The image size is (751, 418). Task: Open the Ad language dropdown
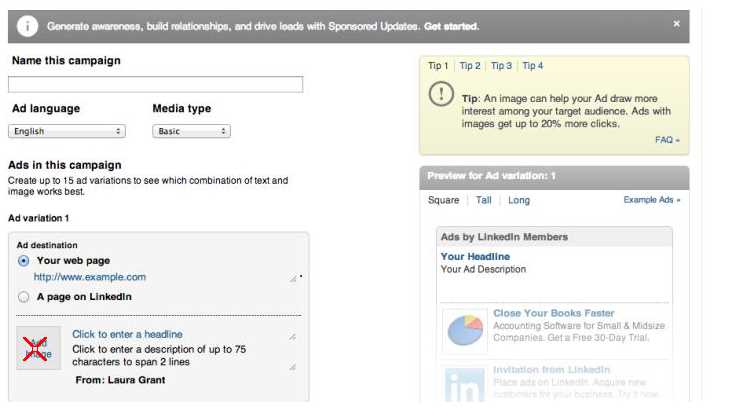coord(66,131)
